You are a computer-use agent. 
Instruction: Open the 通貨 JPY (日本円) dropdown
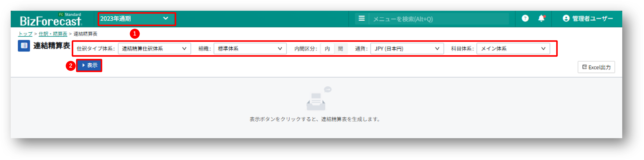coord(407,49)
